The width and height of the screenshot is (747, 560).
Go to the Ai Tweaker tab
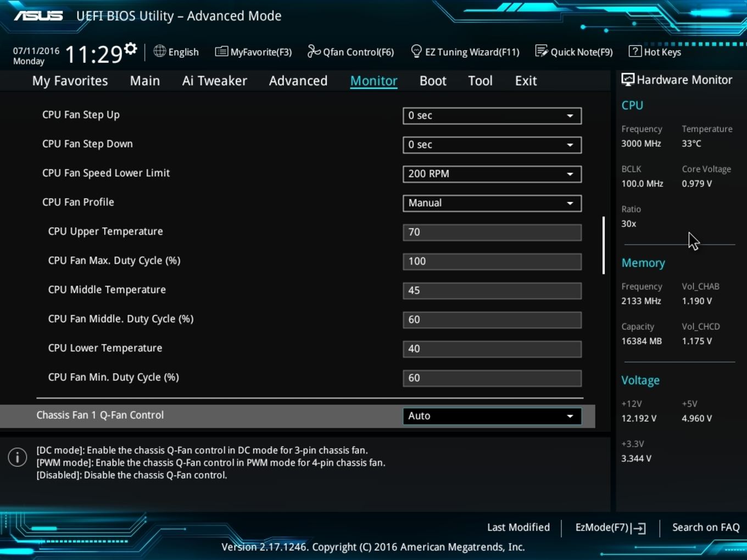click(x=215, y=81)
